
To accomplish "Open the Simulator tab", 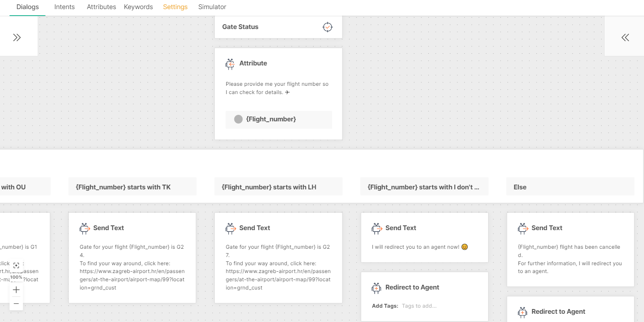I will pos(212,7).
